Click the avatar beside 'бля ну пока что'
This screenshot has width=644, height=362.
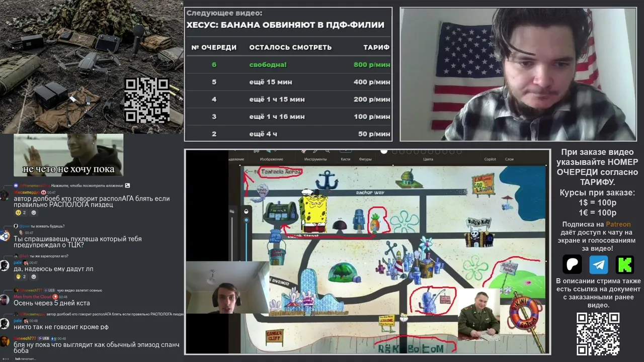[5, 341]
